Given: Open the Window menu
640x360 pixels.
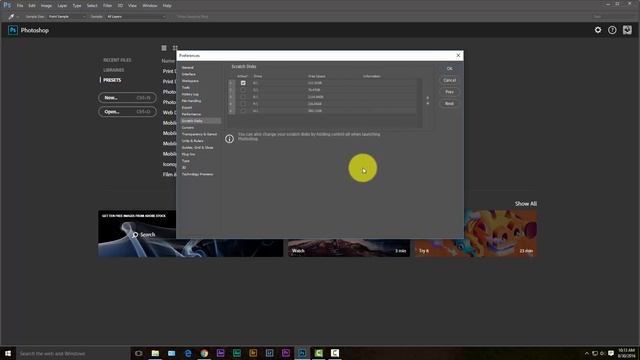Looking at the screenshot, I should pyautogui.click(x=150, y=6).
